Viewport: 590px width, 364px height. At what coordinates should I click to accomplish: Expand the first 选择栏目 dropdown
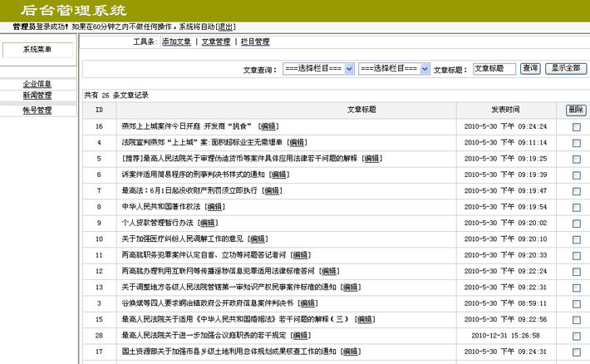pyautogui.click(x=318, y=69)
